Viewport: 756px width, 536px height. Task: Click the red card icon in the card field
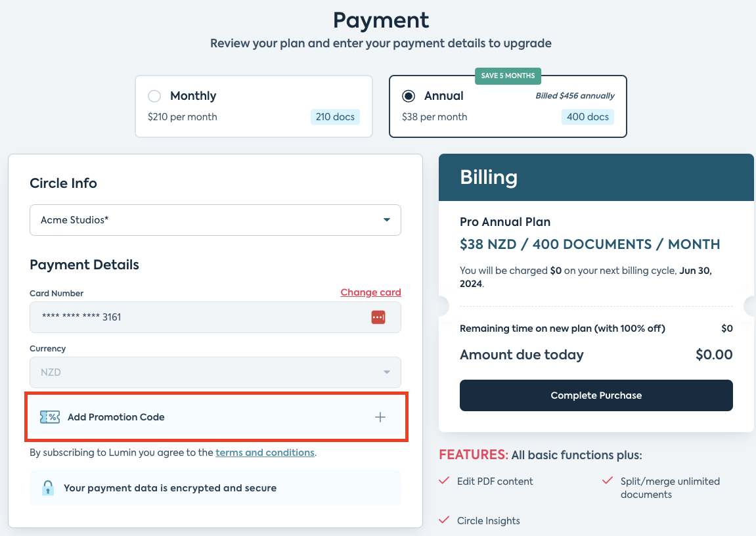[x=378, y=317]
